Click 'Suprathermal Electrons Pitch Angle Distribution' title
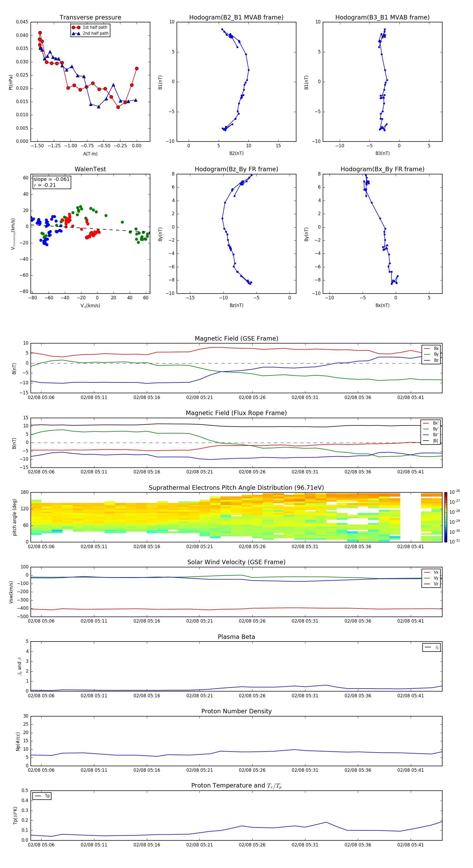Screen dimensions: 473x868 236,488
